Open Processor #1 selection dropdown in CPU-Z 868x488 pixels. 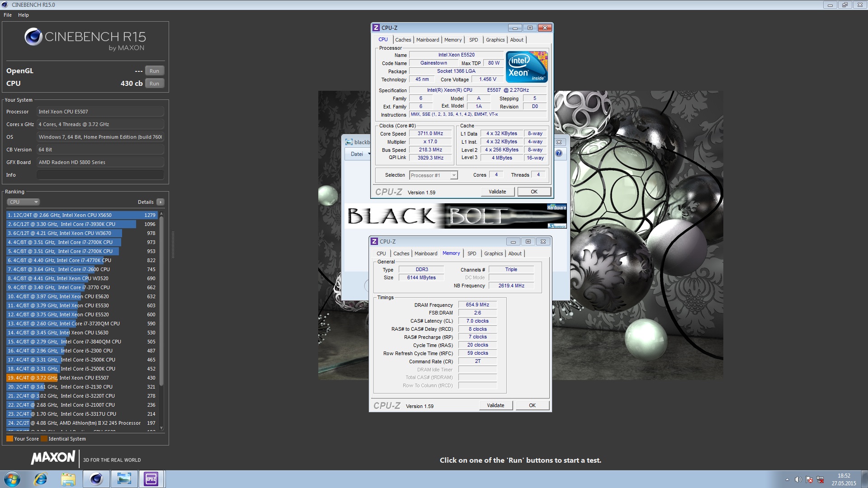[434, 175]
